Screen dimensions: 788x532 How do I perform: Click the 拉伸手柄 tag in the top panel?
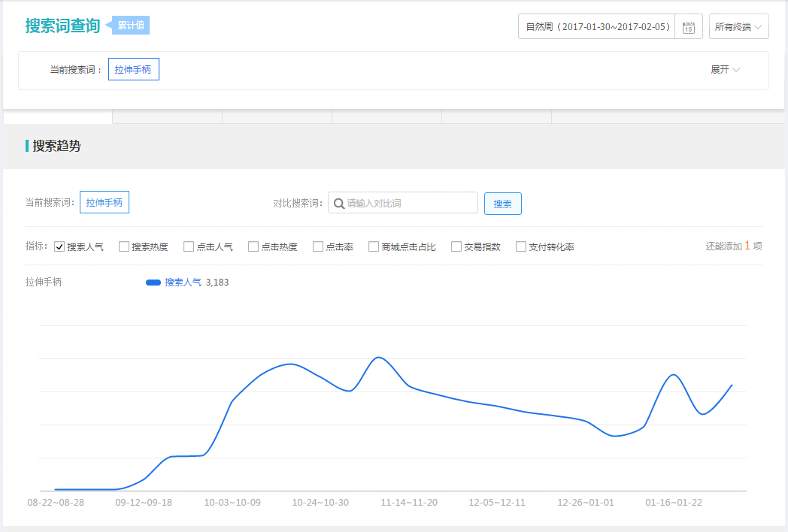click(x=133, y=70)
